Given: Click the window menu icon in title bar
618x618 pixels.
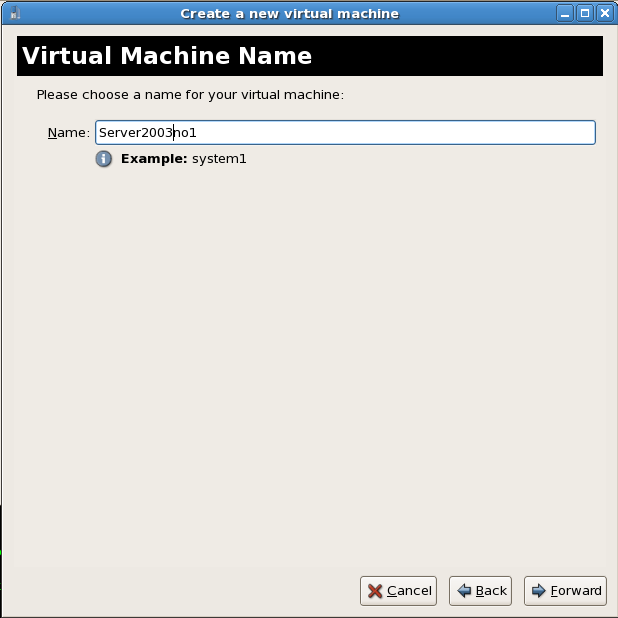Looking at the screenshot, I should pos(15,14).
